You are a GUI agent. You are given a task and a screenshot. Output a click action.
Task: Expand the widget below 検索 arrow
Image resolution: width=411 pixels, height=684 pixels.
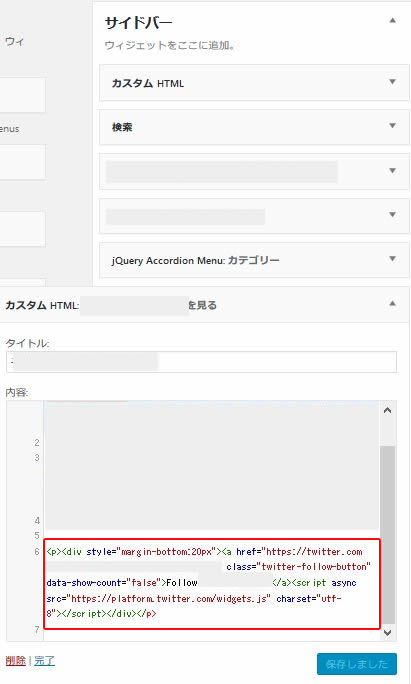393,171
